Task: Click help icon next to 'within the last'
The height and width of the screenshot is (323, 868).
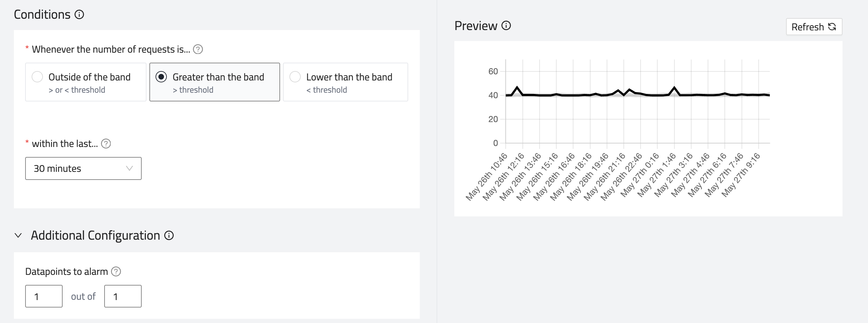Action: pos(106,144)
